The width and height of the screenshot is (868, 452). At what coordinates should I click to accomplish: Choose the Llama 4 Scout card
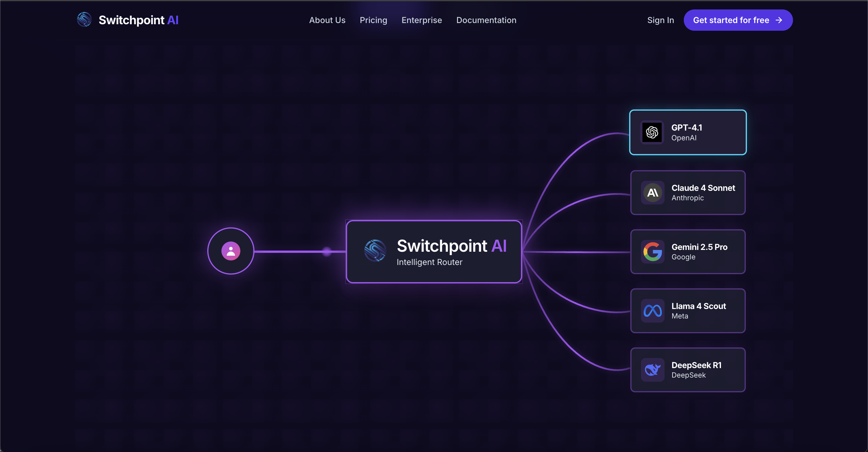(x=688, y=310)
